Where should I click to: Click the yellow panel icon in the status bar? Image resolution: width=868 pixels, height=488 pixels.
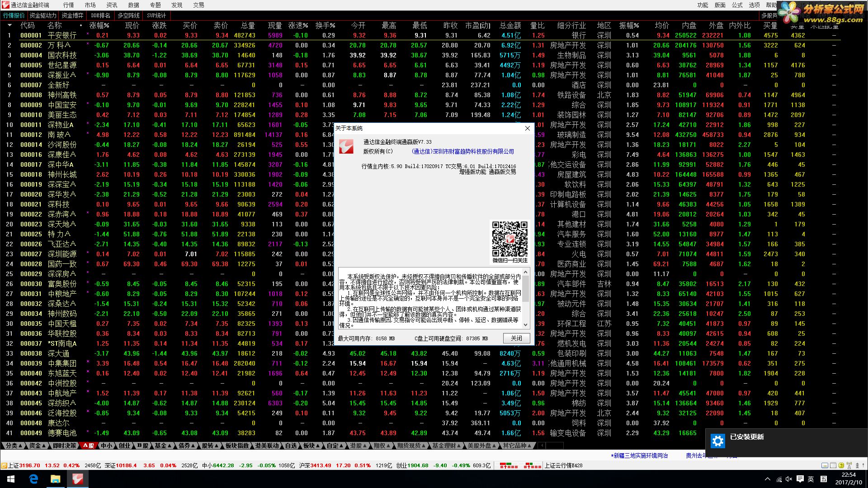click(825, 465)
